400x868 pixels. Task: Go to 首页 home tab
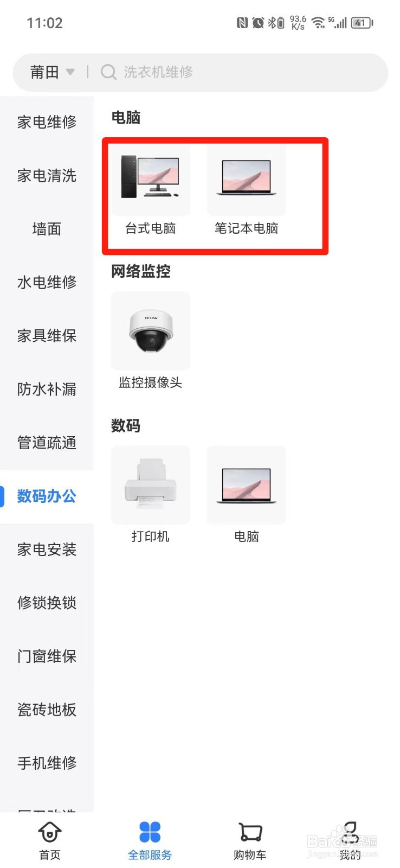(50, 841)
